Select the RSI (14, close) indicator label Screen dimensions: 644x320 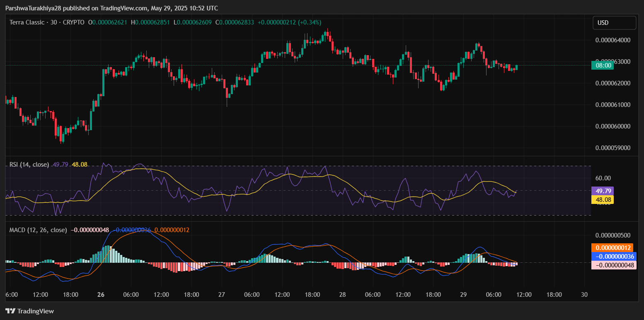pos(29,165)
